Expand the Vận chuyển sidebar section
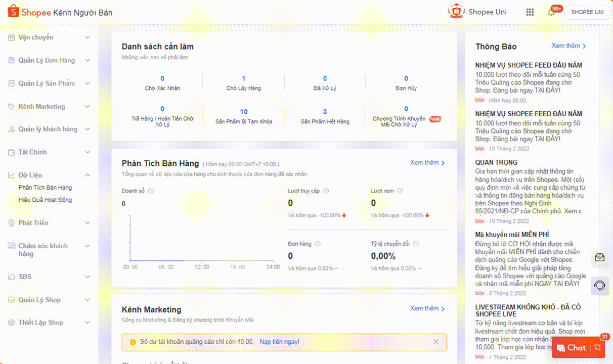 pos(87,37)
